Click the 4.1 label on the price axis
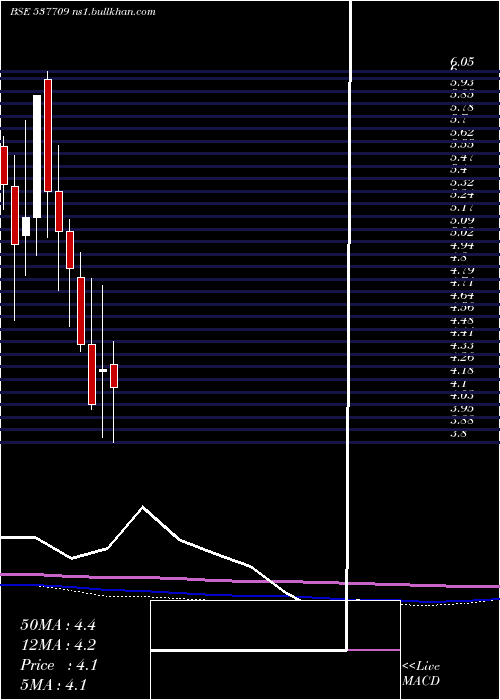Viewport: 500px width, 700px height. coord(458,383)
